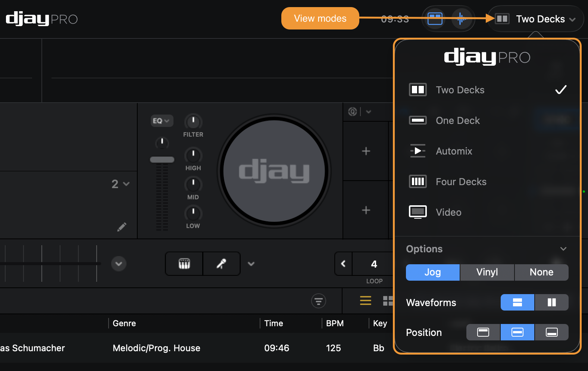Set waveforms to vertical layout

pos(552,302)
